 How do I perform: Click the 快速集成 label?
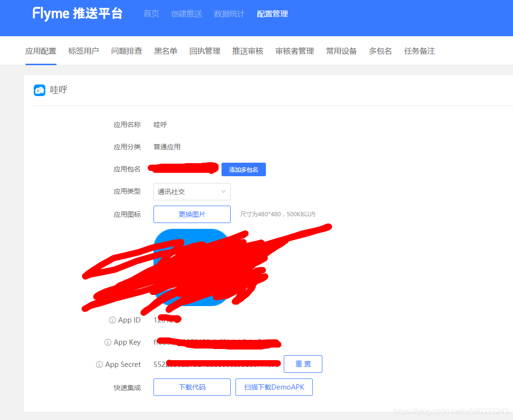[x=127, y=388]
